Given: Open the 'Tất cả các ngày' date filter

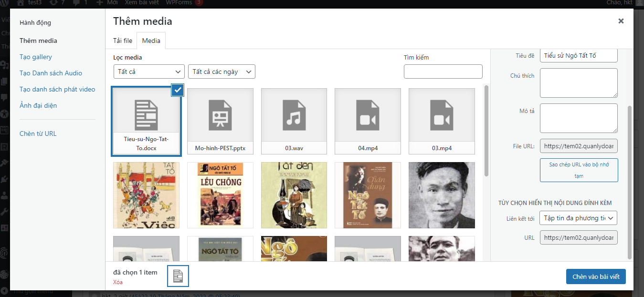Looking at the screenshot, I should [x=222, y=72].
